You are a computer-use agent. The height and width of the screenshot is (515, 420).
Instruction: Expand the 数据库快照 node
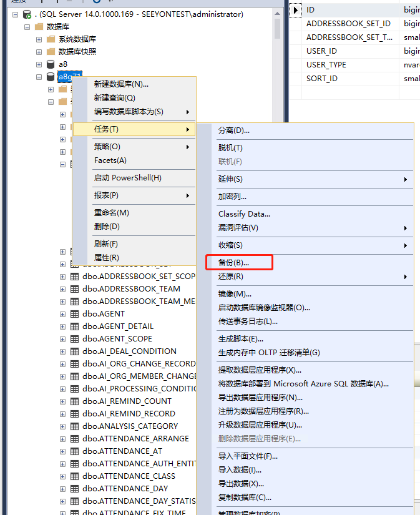[39, 52]
